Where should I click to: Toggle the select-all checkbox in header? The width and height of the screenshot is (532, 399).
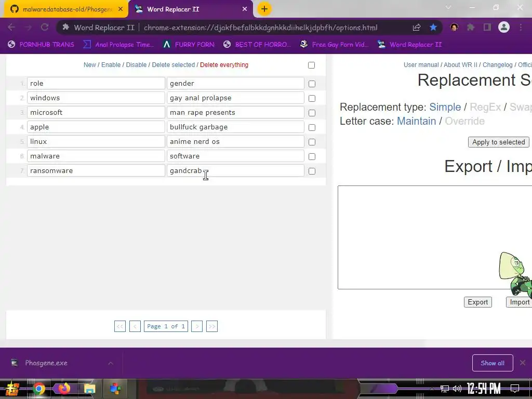pos(312,65)
